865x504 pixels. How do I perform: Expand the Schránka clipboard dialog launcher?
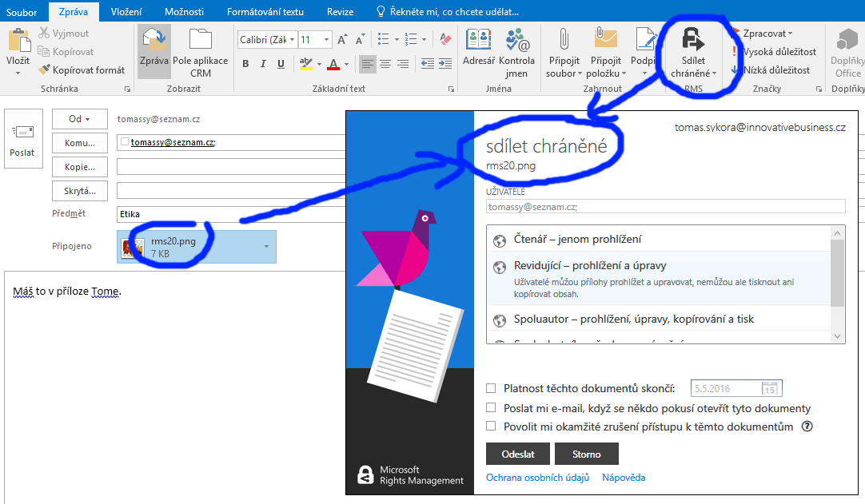point(127,89)
